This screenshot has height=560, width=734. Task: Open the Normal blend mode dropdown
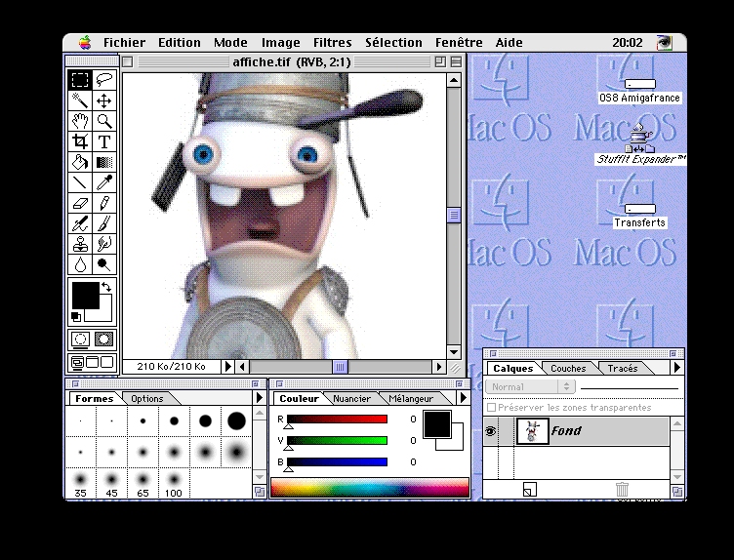530,387
